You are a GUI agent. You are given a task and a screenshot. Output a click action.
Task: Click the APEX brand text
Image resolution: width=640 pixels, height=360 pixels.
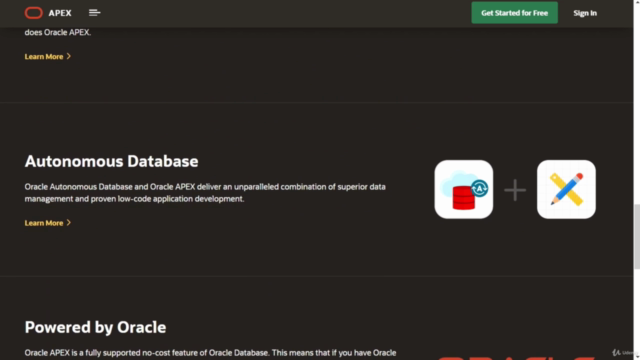tap(60, 13)
